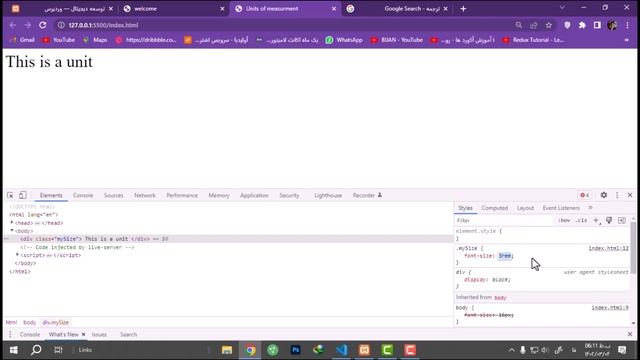Open the Extensions puzzle icon
This screenshot has height=360, width=640.
(x=582, y=25)
